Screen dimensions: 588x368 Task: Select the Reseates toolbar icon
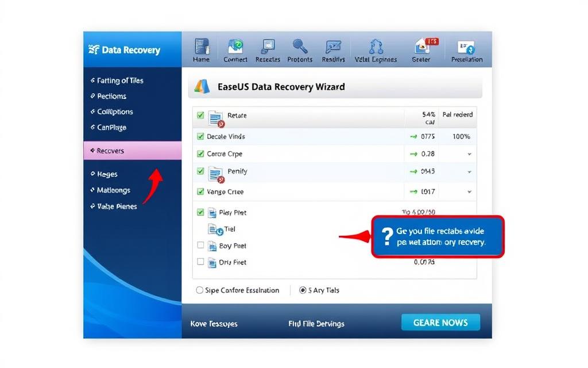click(268, 47)
